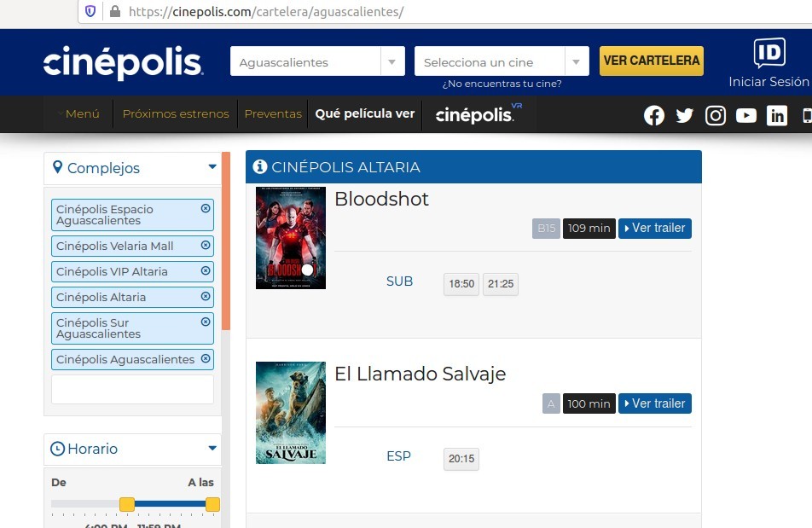Go to Próximos estrenos
The height and width of the screenshot is (528, 812).
(x=176, y=113)
